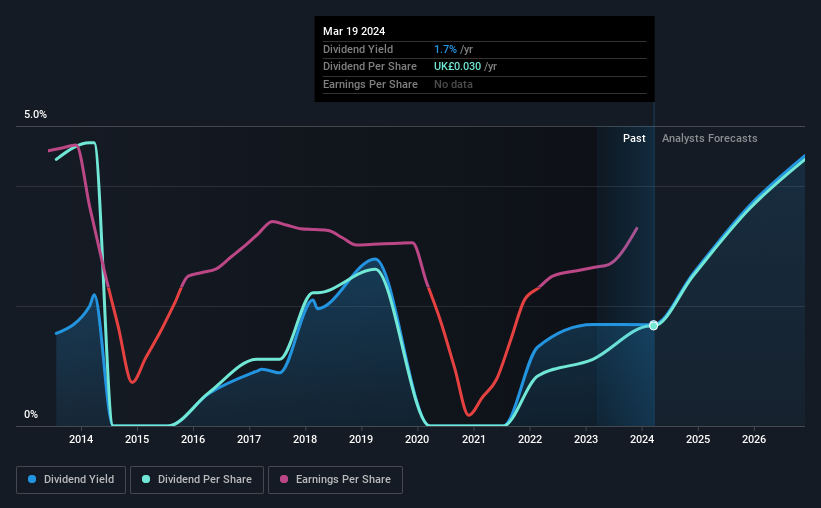Click the 0% y-axis label

coord(31,414)
